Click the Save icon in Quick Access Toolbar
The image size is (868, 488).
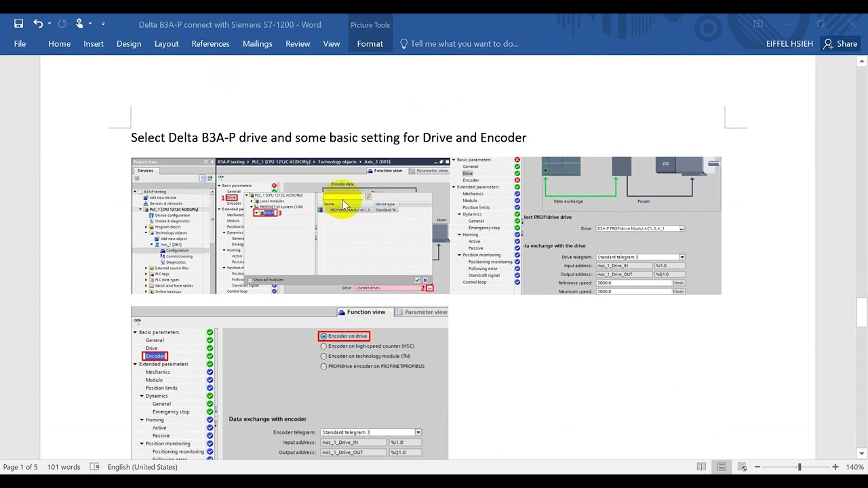click(x=19, y=24)
